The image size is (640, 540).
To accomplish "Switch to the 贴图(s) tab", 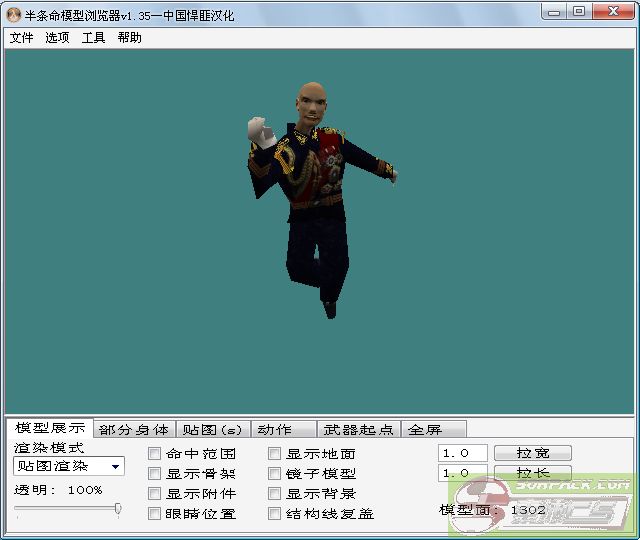I will [212, 430].
